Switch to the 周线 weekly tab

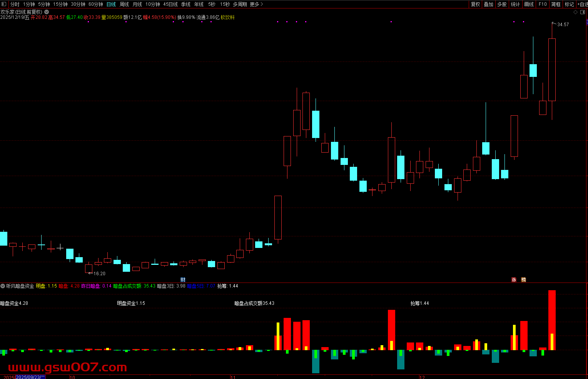pos(124,4)
